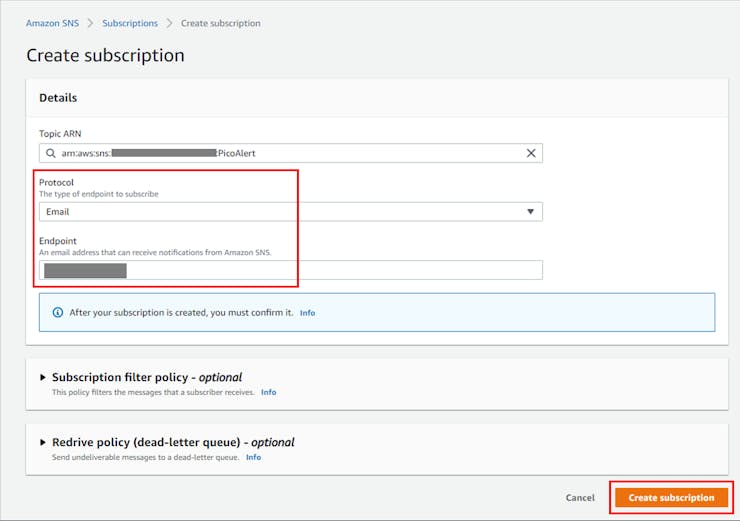This screenshot has height=521, width=740.
Task: Open the Protocol dropdown showing Email
Action: (290, 212)
